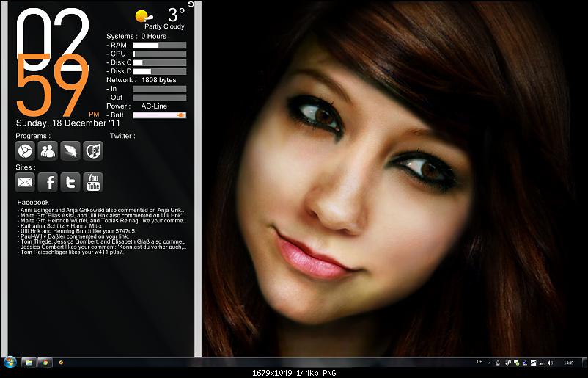Open the Facebook site icon
The height and width of the screenshot is (378, 588).
[48, 182]
